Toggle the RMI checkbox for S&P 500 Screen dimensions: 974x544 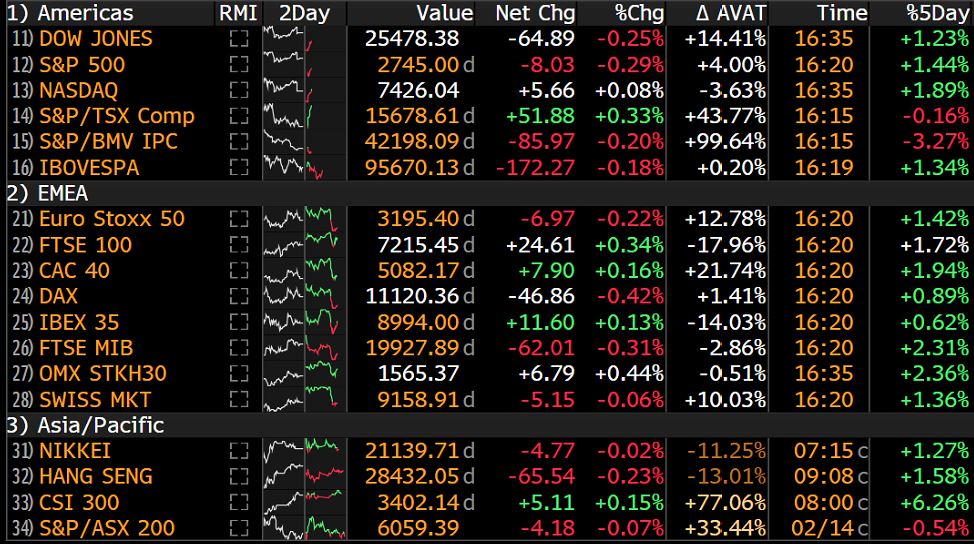[239, 65]
